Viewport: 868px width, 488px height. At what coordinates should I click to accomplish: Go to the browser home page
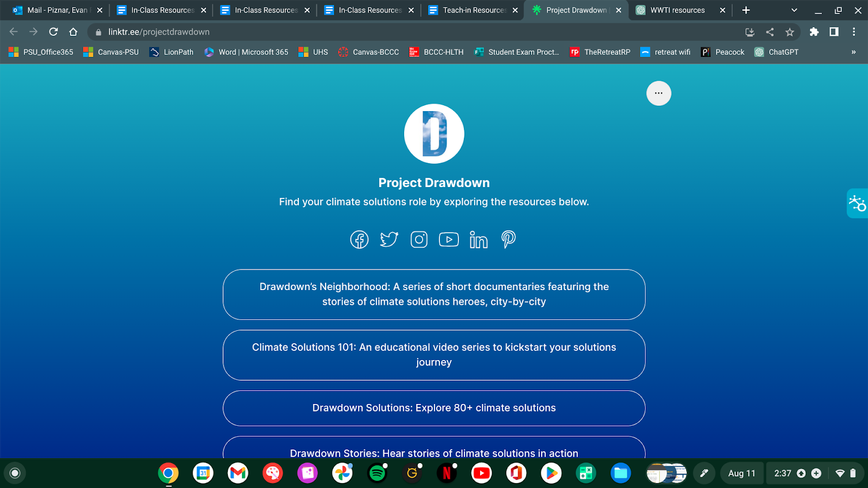click(x=73, y=32)
